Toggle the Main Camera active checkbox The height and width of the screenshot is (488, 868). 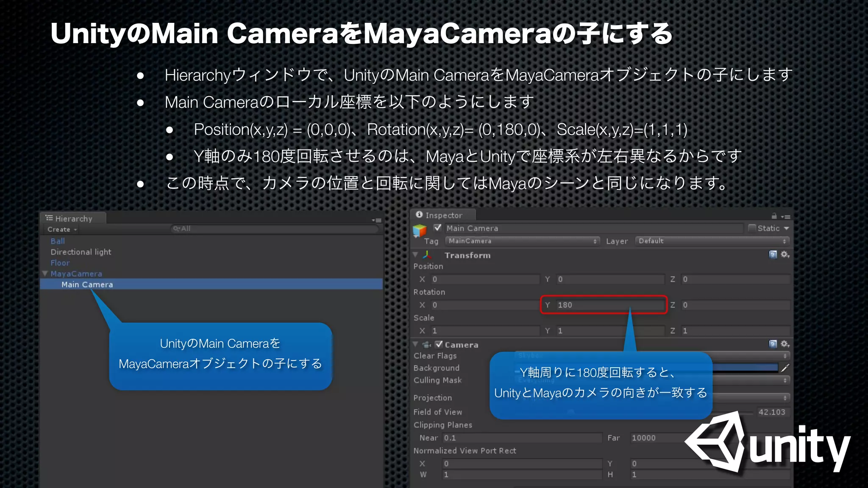pos(438,228)
